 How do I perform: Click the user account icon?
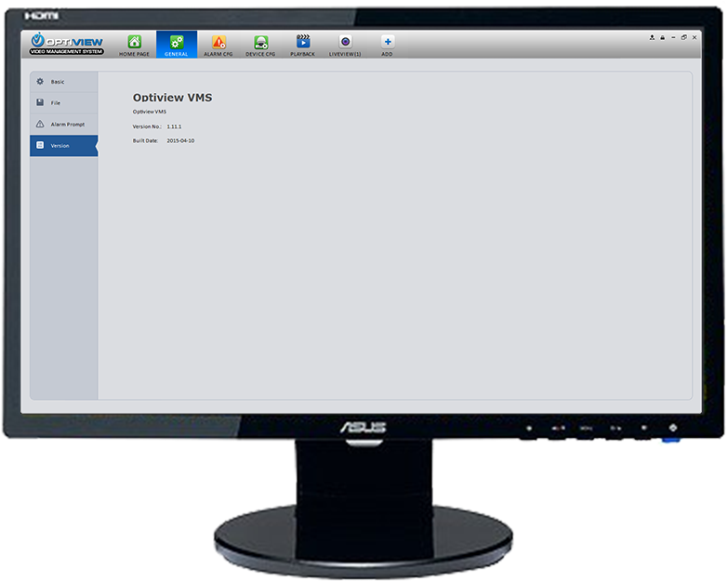[x=652, y=37]
